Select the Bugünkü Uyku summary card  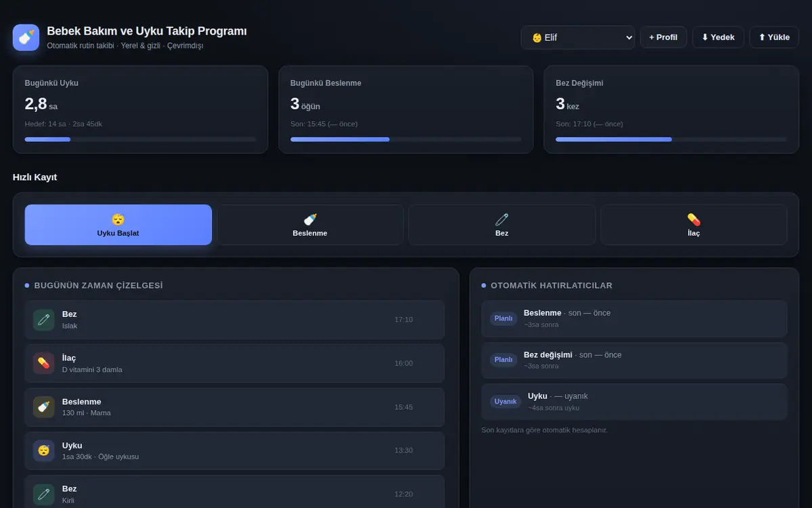click(x=141, y=110)
